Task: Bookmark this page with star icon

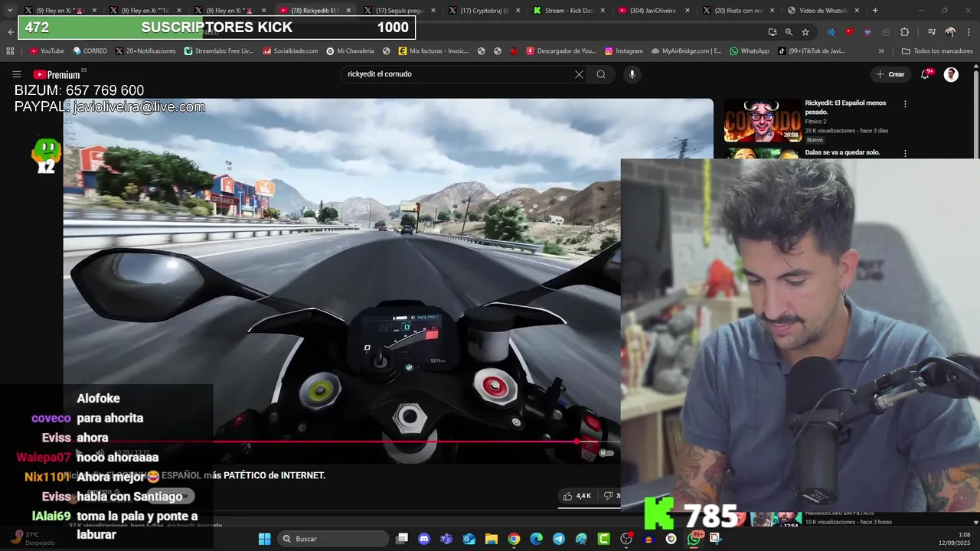Action: click(805, 32)
